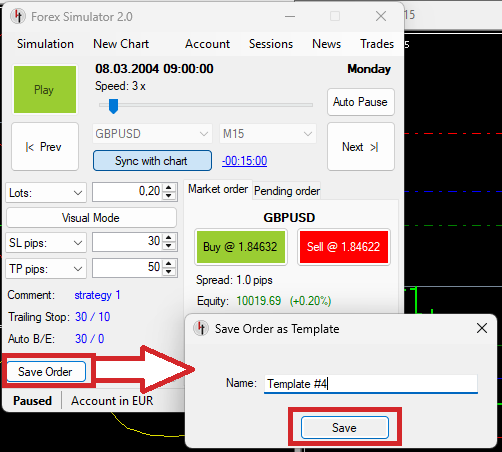Click the Sync with chart button
502x452 pixels.
click(x=152, y=161)
